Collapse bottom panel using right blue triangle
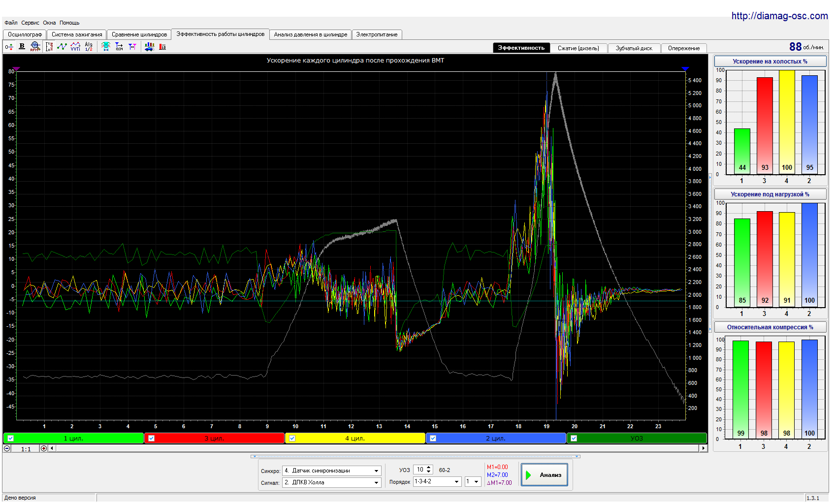Image resolution: width=835 pixels, height=504 pixels. [578, 456]
